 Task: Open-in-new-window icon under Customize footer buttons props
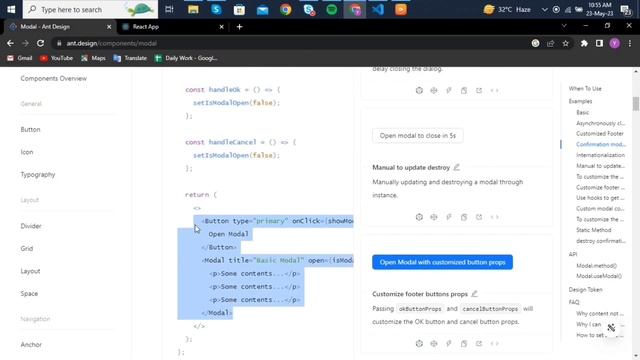pyautogui.click(x=479, y=344)
